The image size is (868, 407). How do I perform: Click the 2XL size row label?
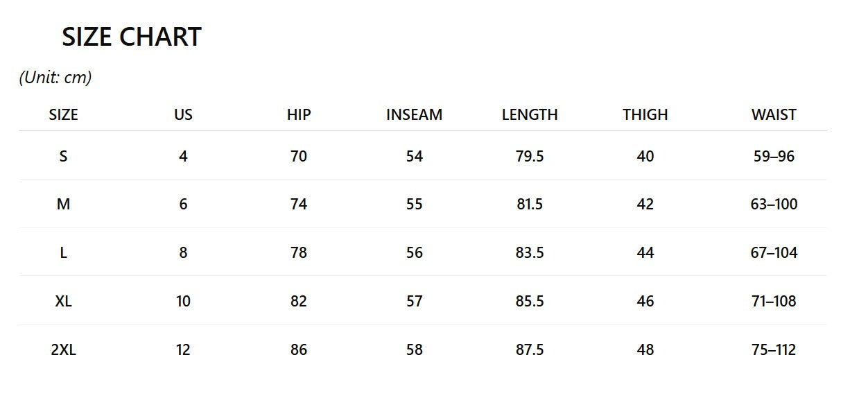click(63, 350)
